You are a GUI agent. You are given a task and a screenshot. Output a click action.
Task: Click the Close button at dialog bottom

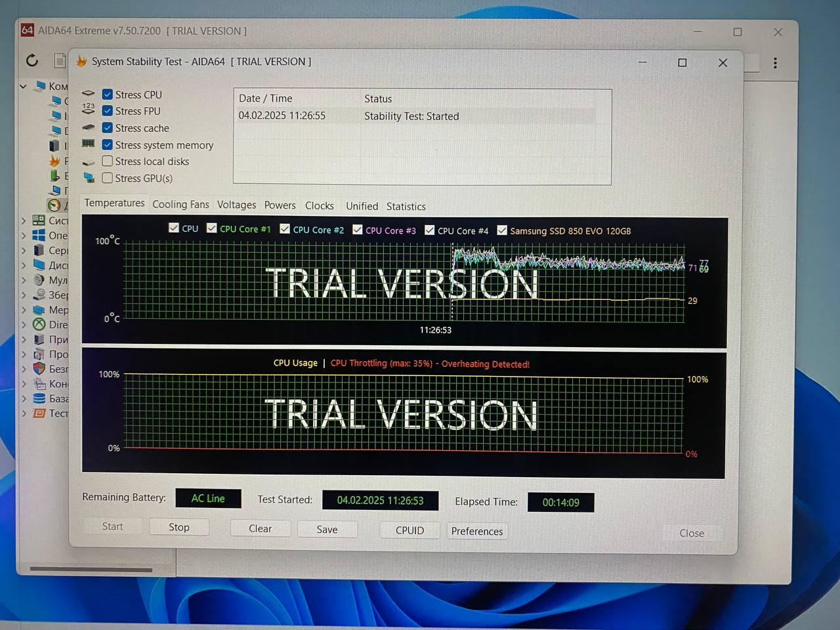tap(692, 533)
